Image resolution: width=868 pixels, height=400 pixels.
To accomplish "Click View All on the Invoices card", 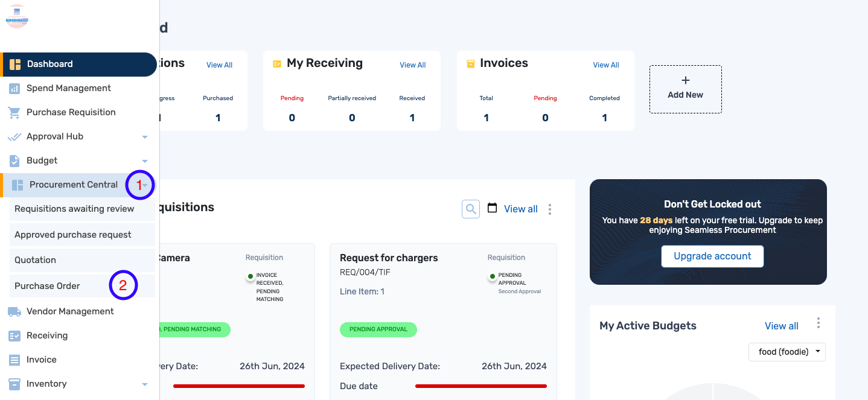I will 605,65.
